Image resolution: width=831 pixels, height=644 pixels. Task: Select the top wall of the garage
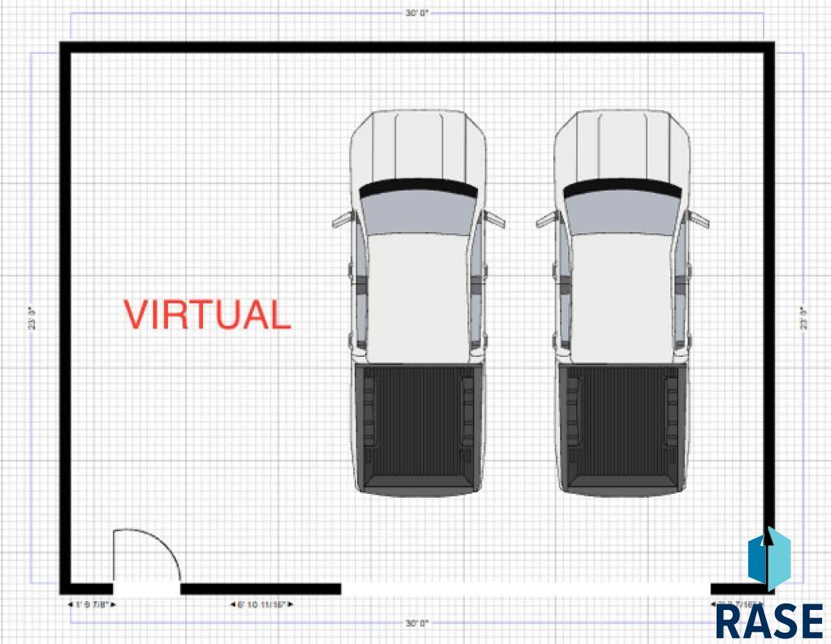click(x=416, y=47)
